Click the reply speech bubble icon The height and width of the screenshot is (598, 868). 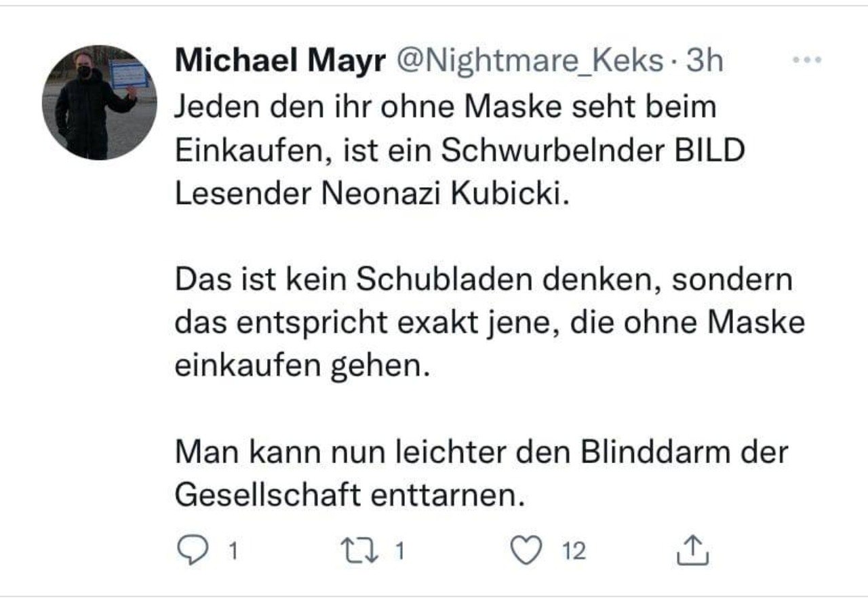[x=195, y=551]
